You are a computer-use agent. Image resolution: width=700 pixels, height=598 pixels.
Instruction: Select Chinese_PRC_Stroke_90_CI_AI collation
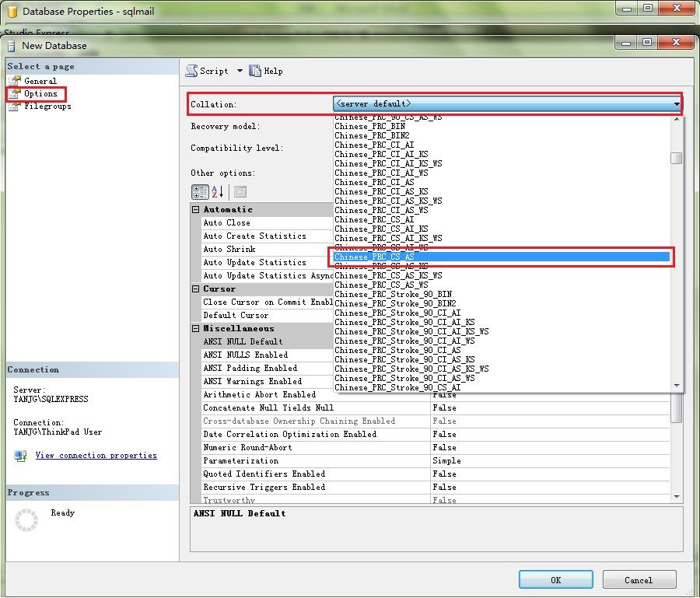[397, 313]
